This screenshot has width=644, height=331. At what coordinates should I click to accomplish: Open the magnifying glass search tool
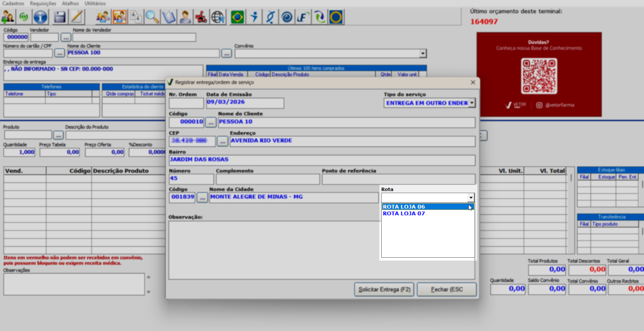point(152,17)
